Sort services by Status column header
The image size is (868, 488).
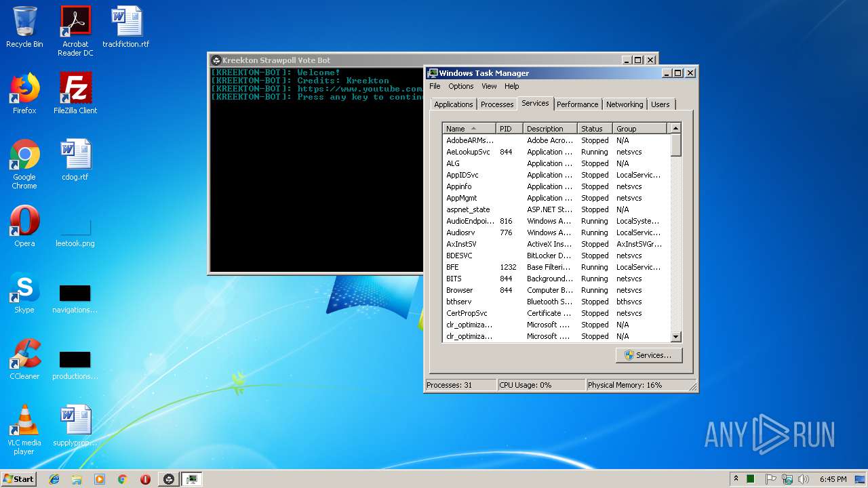(x=595, y=128)
